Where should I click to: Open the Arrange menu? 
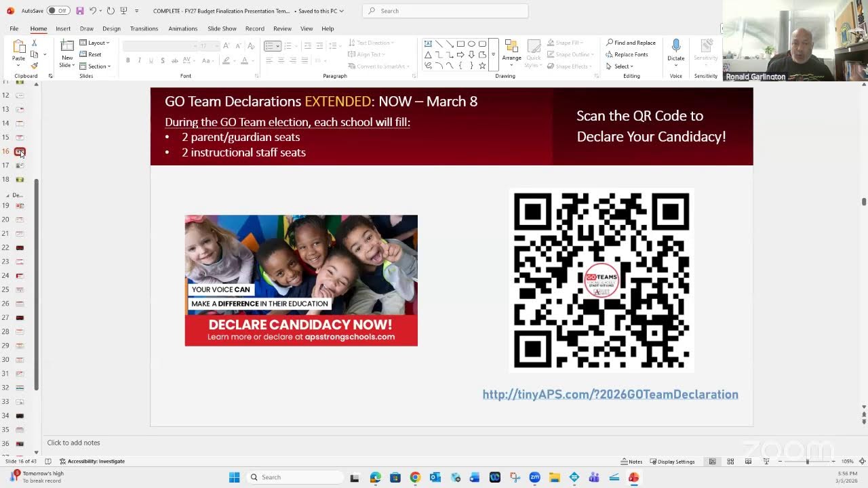click(x=512, y=52)
